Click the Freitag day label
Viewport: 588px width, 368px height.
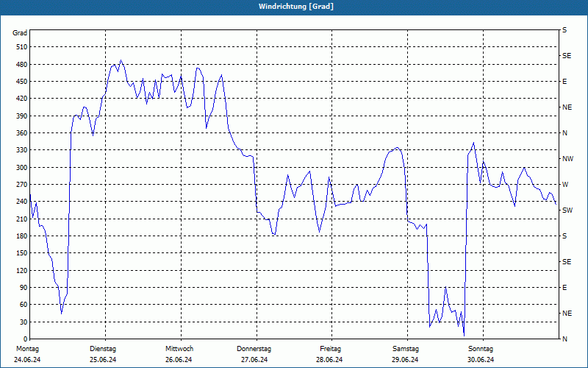click(330, 349)
